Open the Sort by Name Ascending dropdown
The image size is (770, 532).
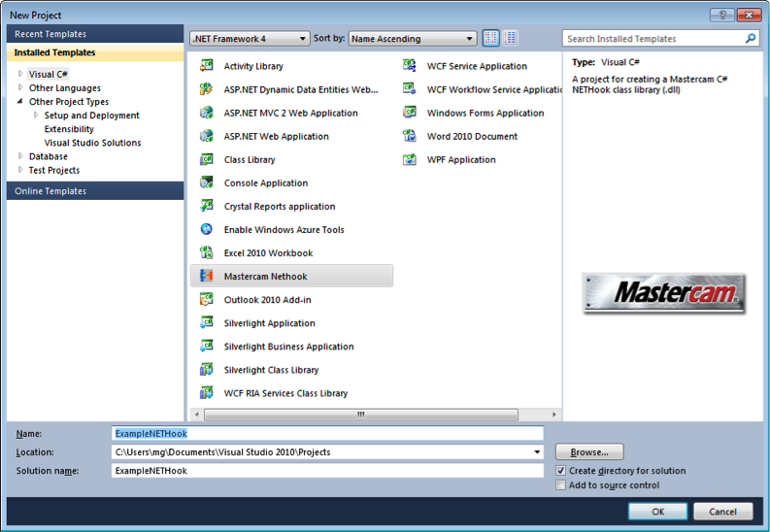click(x=413, y=38)
